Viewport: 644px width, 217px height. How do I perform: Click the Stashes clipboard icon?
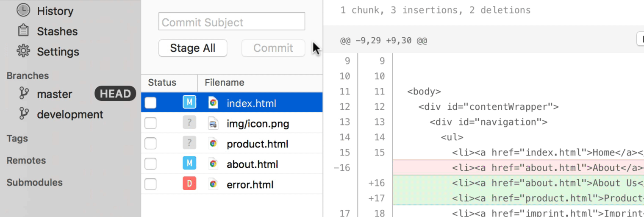(x=23, y=31)
